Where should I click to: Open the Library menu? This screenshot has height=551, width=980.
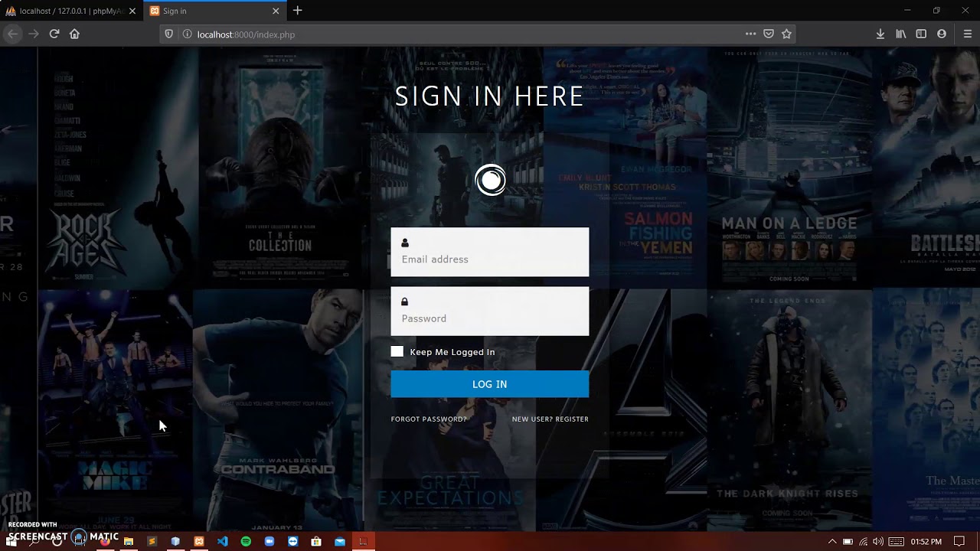pyautogui.click(x=901, y=34)
